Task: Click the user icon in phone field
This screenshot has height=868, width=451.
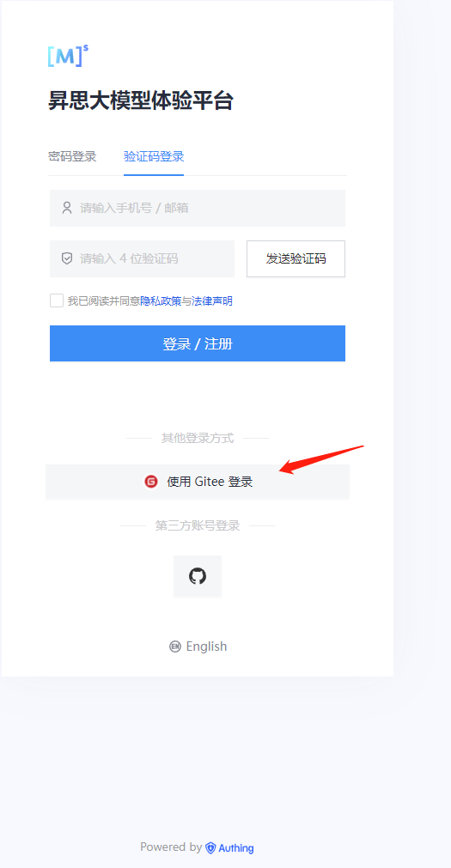Action: 67,208
